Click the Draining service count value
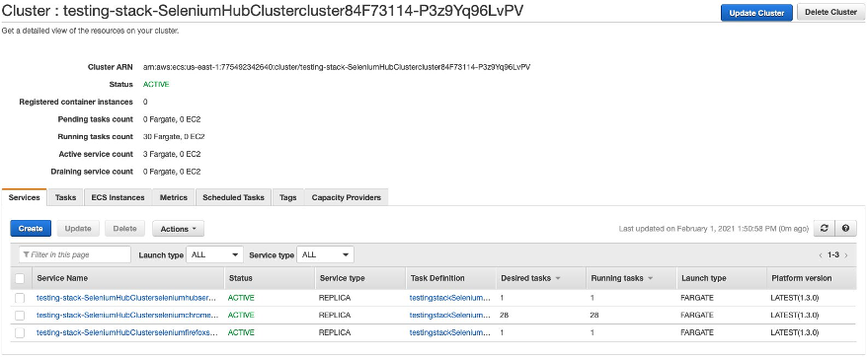This screenshot has height=359, width=868. click(172, 172)
